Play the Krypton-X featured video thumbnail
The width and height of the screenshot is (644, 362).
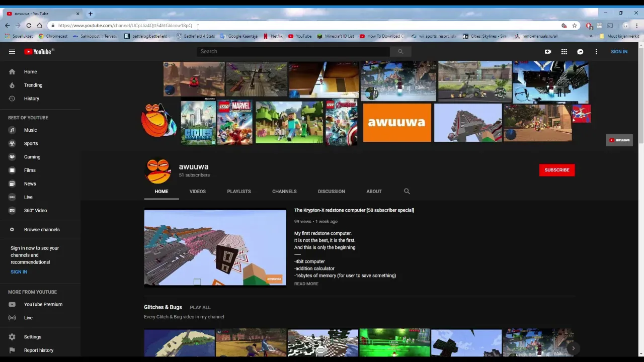pyautogui.click(x=215, y=248)
